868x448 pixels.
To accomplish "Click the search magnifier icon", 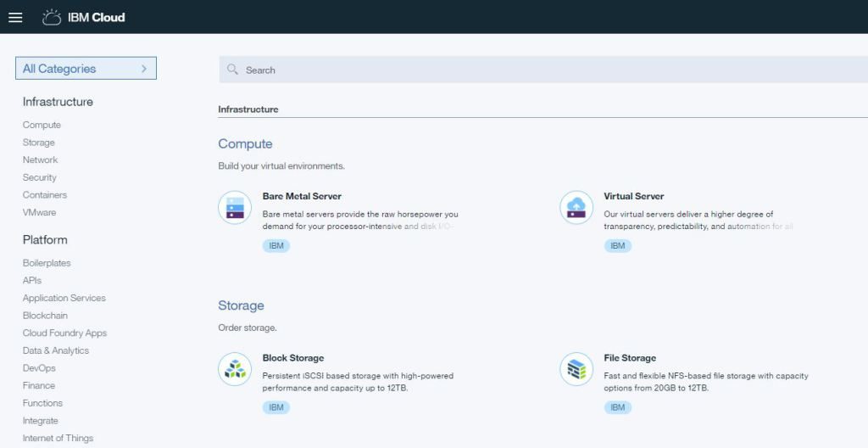I will click(x=232, y=70).
